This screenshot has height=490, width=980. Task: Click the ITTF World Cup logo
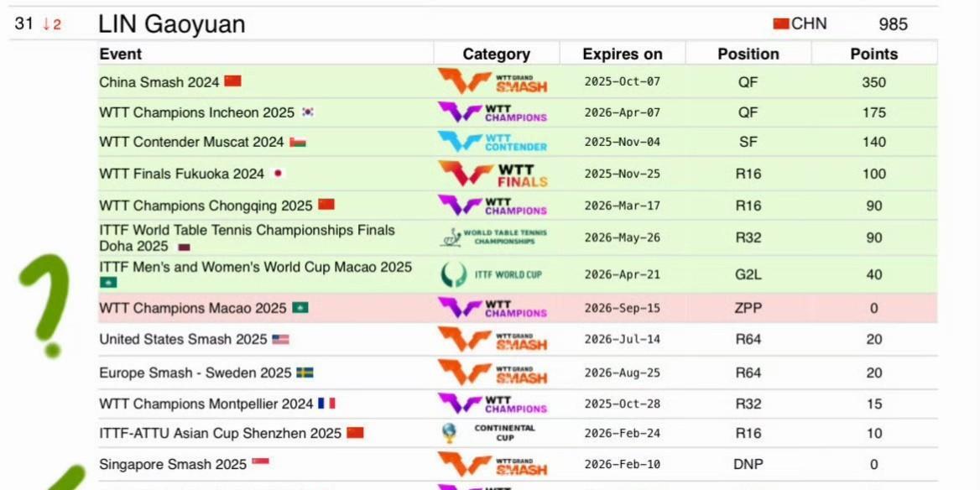pyautogui.click(x=491, y=274)
